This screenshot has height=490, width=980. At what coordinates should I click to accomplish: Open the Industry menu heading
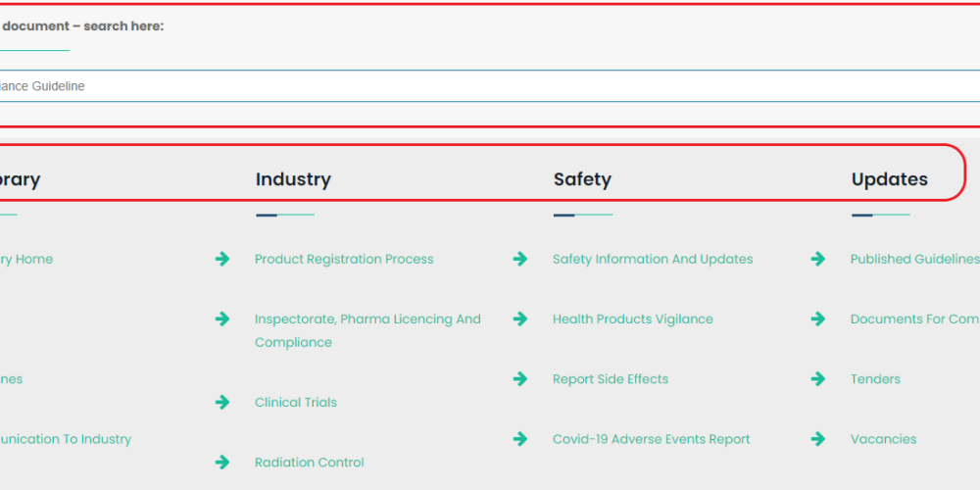[293, 179]
